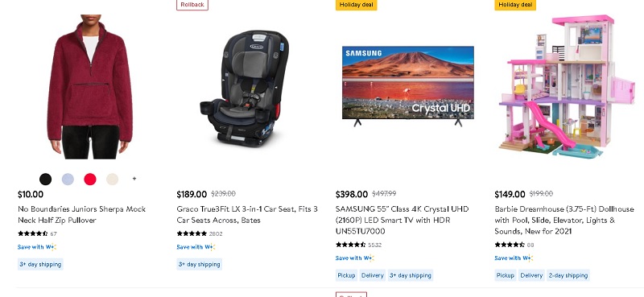This screenshot has height=297, width=644.
Task: Click the Rollback badge on car seat
Action: pos(192,5)
